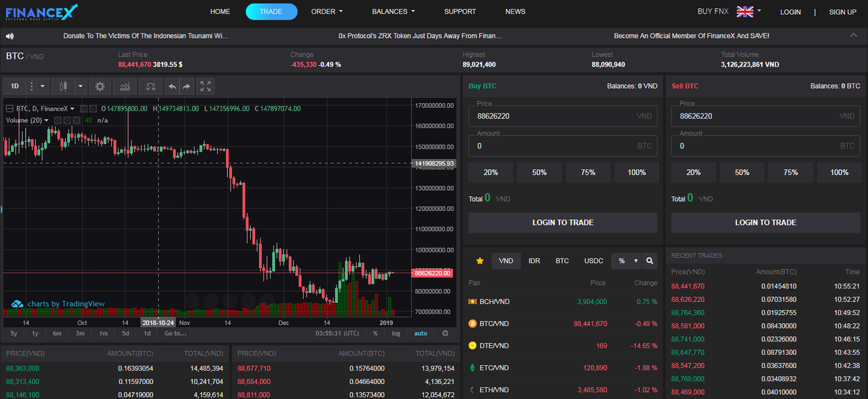This screenshot has width=868, height=399.
Task: Click the Sell BTC amount input field
Action: [x=766, y=146]
